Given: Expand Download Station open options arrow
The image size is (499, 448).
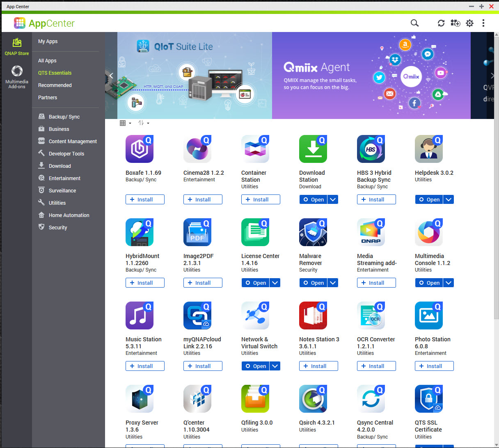Looking at the screenshot, I should pyautogui.click(x=333, y=199).
